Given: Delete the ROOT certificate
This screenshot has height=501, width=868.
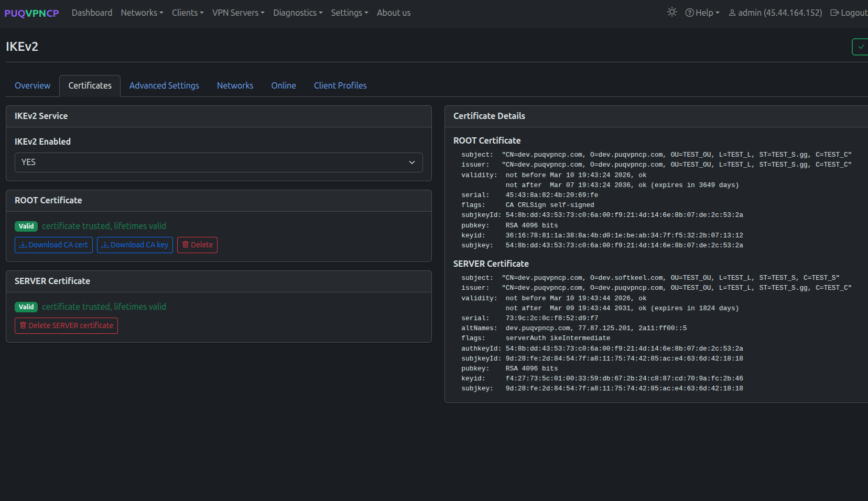Looking at the screenshot, I should point(197,245).
